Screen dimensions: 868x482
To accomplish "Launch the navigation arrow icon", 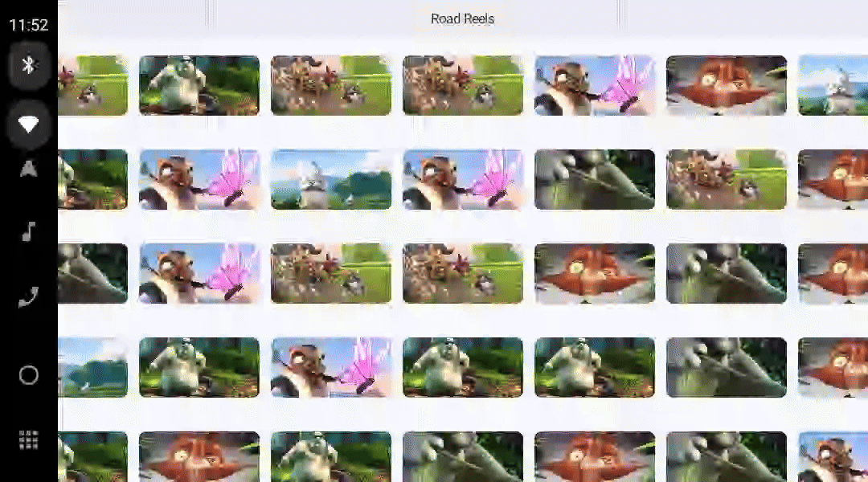I will [x=29, y=169].
